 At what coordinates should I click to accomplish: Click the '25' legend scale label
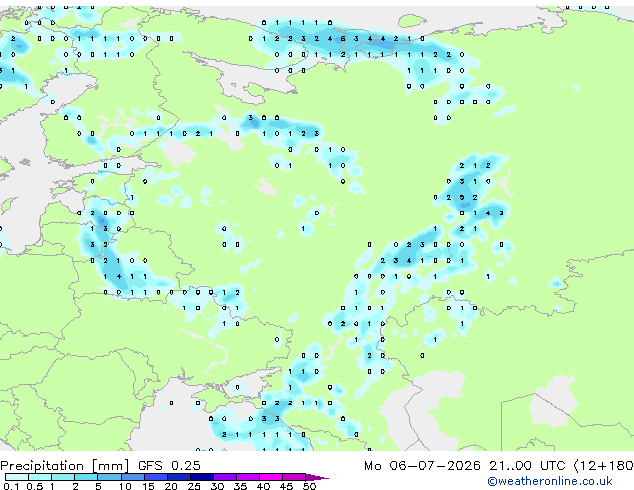194,486
